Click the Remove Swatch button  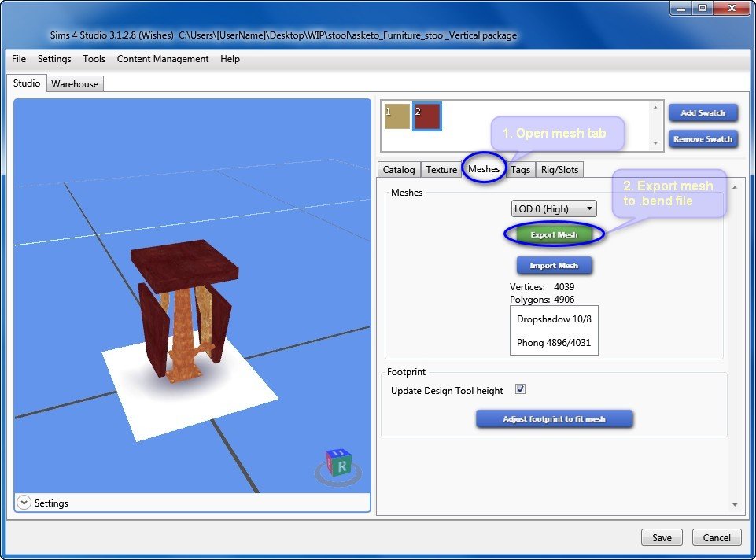click(x=703, y=138)
